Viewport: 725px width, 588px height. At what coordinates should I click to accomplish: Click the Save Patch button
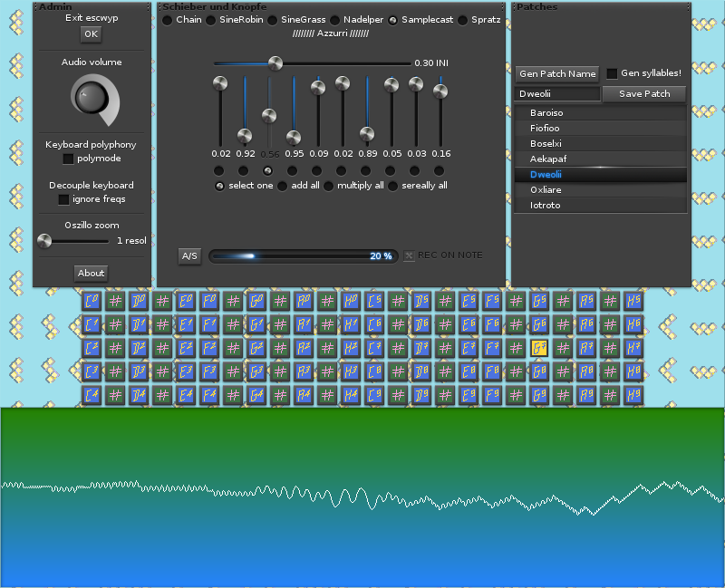[x=643, y=94]
